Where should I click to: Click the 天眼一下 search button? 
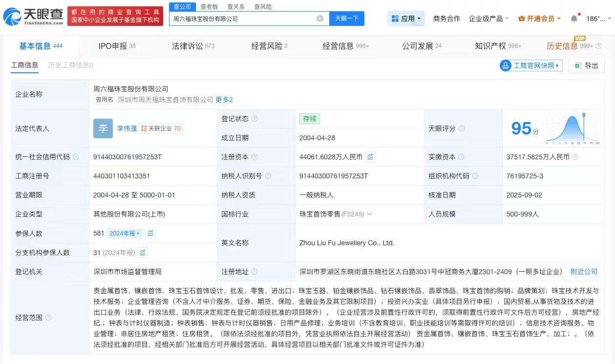(x=347, y=19)
